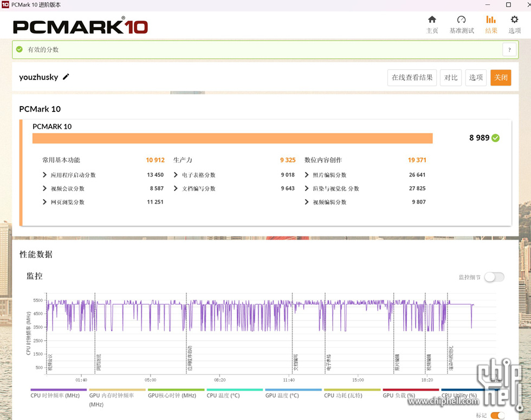The image size is (531, 420).
Task: Click the score value 27 825
Action: (417, 188)
